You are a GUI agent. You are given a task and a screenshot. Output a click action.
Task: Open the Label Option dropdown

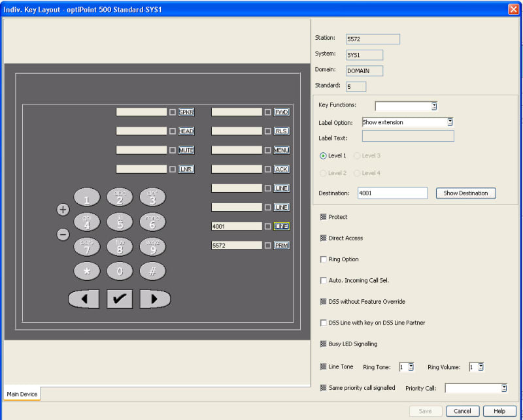450,122
